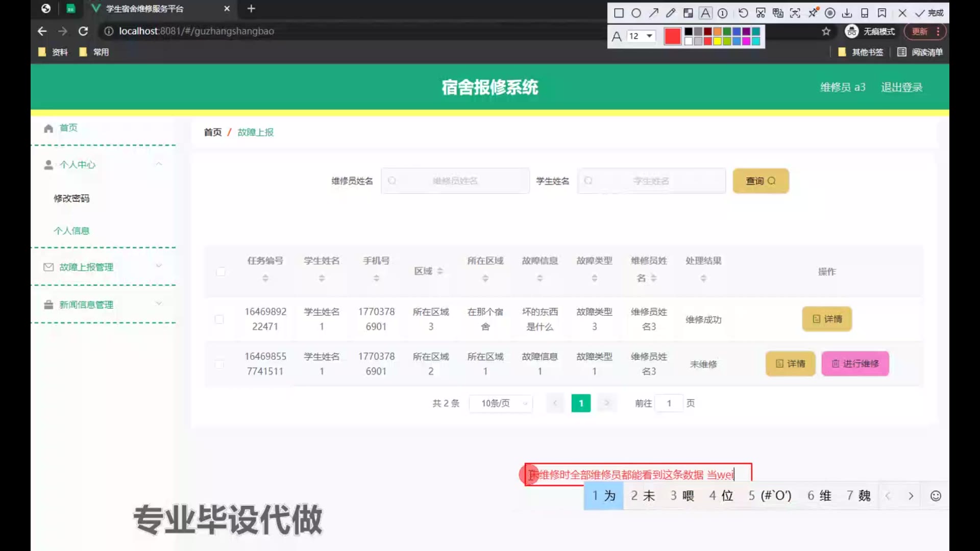This screenshot has height=551, width=980.
Task: Open 个人信息 menu item
Action: (x=71, y=231)
